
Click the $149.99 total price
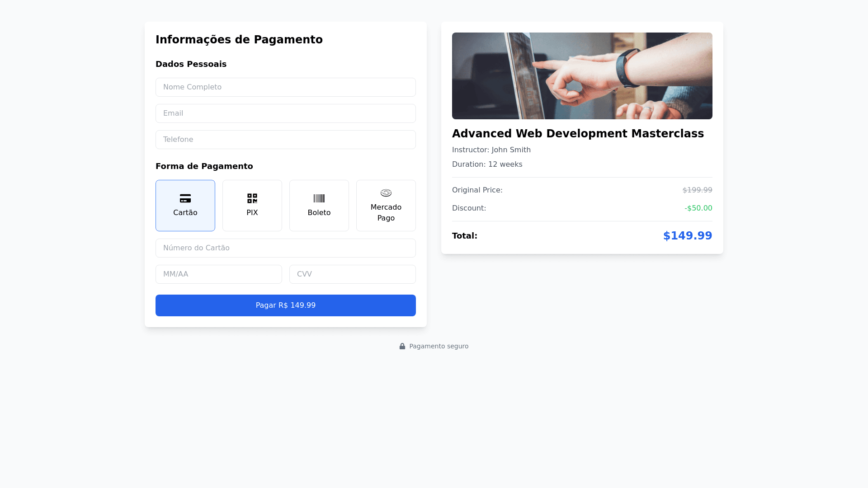coord(688,236)
